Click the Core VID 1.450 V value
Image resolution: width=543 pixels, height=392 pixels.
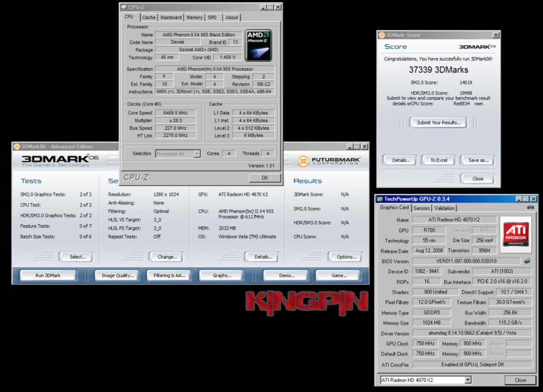[x=228, y=58]
